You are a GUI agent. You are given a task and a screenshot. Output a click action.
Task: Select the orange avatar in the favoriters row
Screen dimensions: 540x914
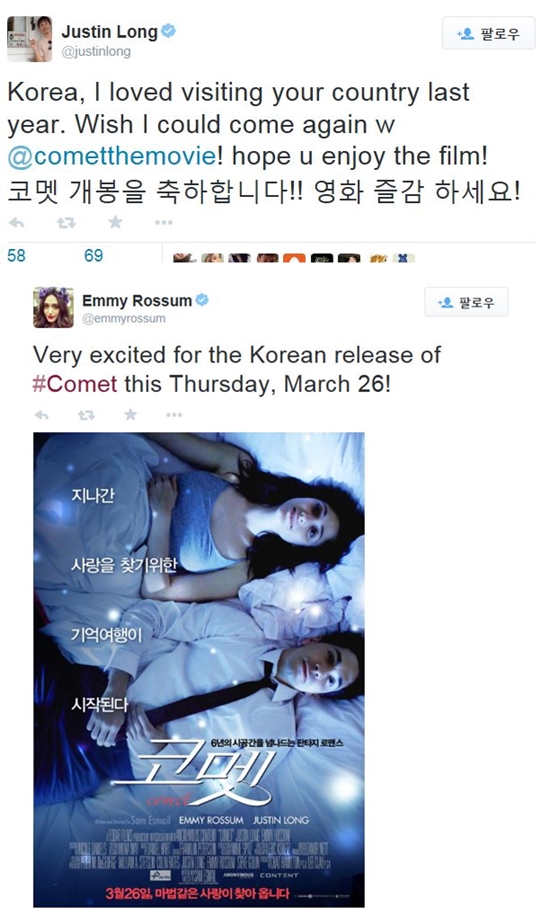click(x=294, y=258)
